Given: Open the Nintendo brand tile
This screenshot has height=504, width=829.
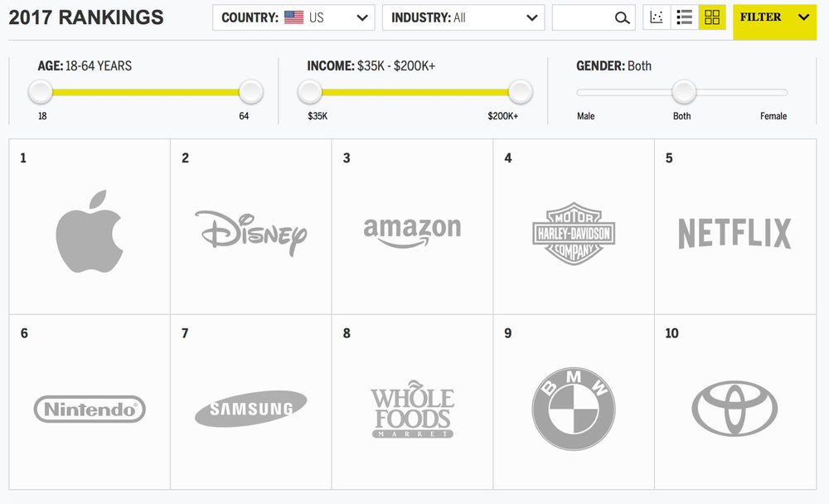Looking at the screenshot, I should point(90,402).
